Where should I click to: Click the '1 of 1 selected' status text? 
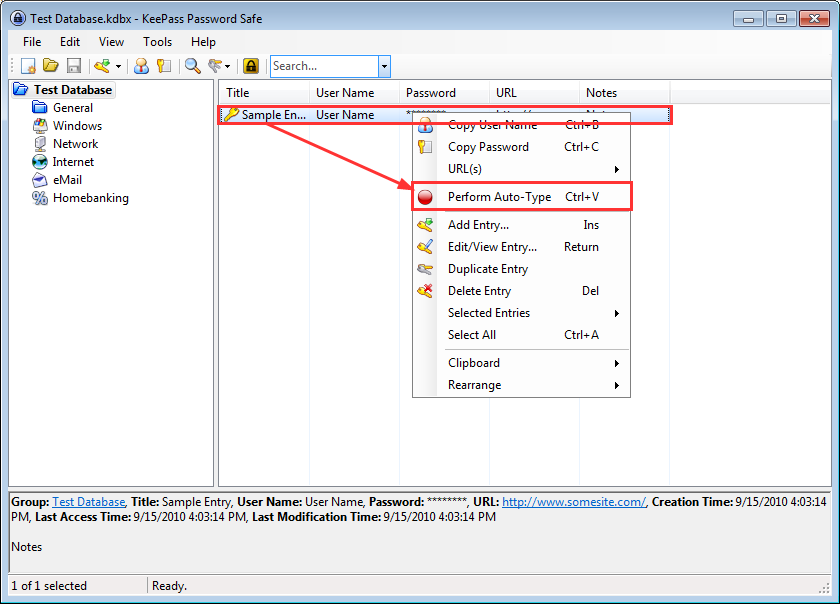(49, 586)
